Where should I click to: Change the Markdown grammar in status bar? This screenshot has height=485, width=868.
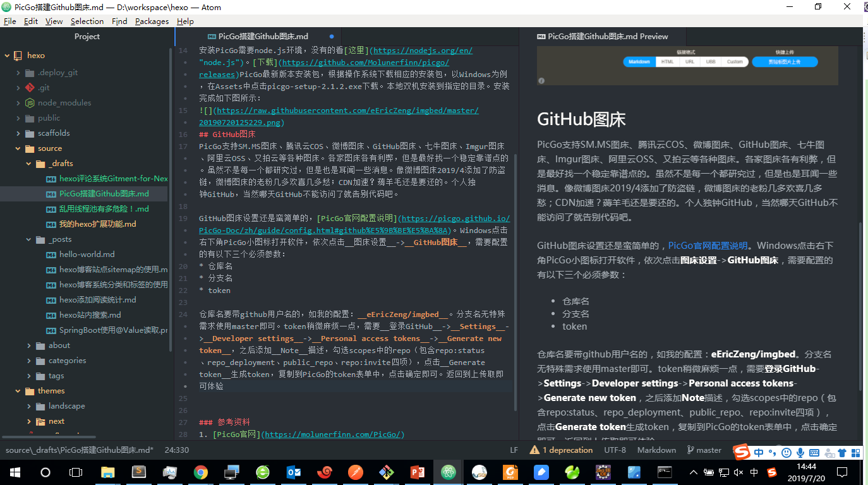pos(656,450)
